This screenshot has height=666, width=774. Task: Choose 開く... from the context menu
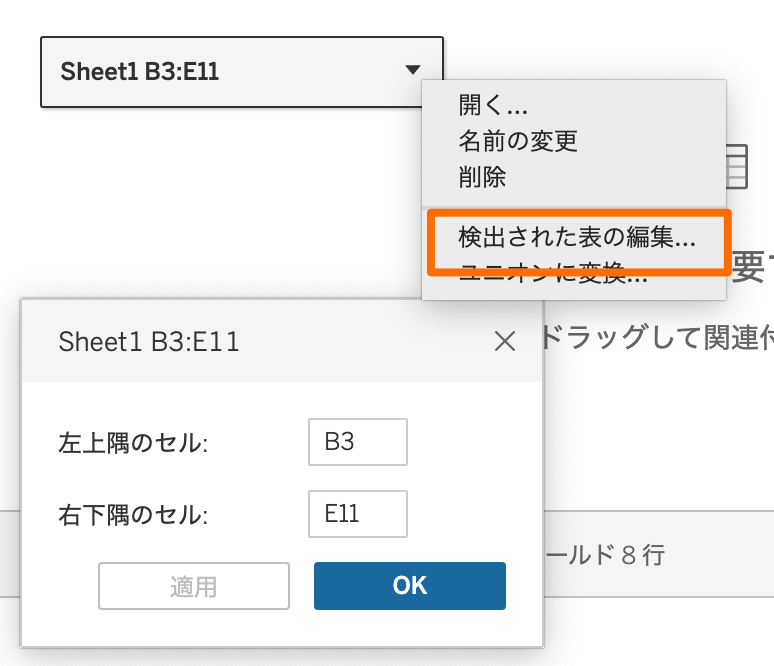coord(493,104)
